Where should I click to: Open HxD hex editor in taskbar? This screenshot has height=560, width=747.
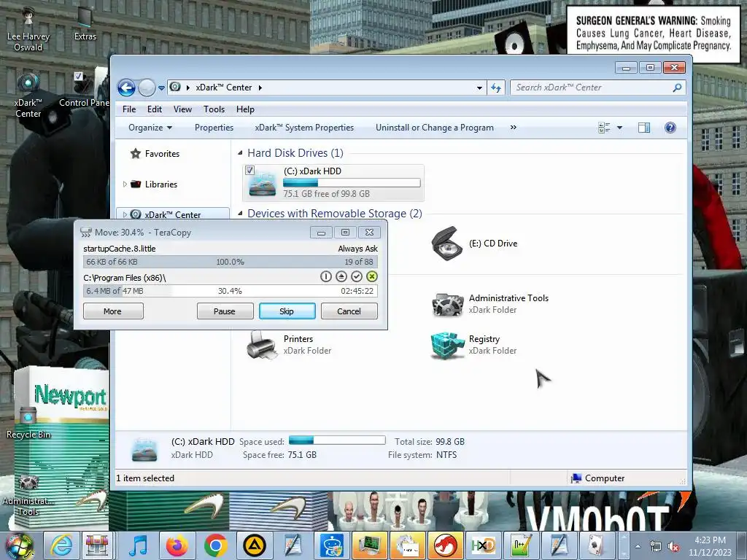click(x=483, y=545)
